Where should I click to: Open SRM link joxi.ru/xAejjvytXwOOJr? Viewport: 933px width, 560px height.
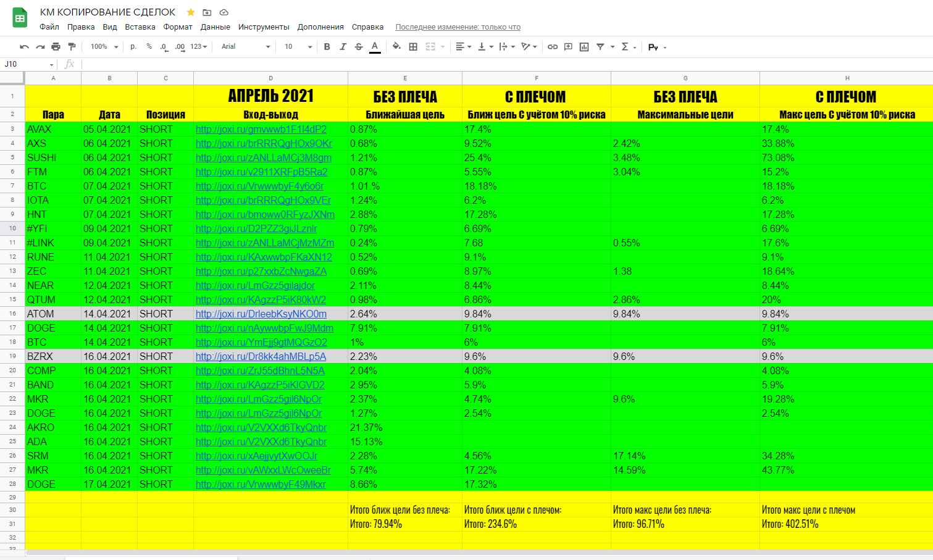pos(256,456)
